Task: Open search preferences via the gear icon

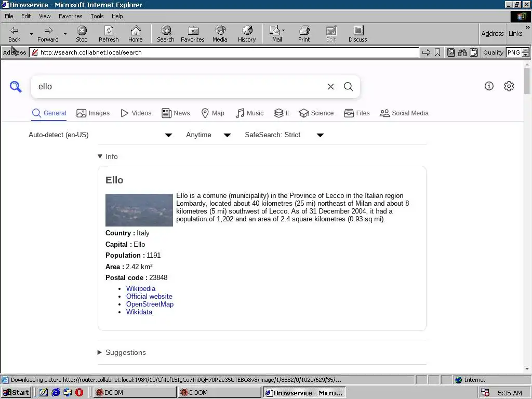Action: click(509, 86)
